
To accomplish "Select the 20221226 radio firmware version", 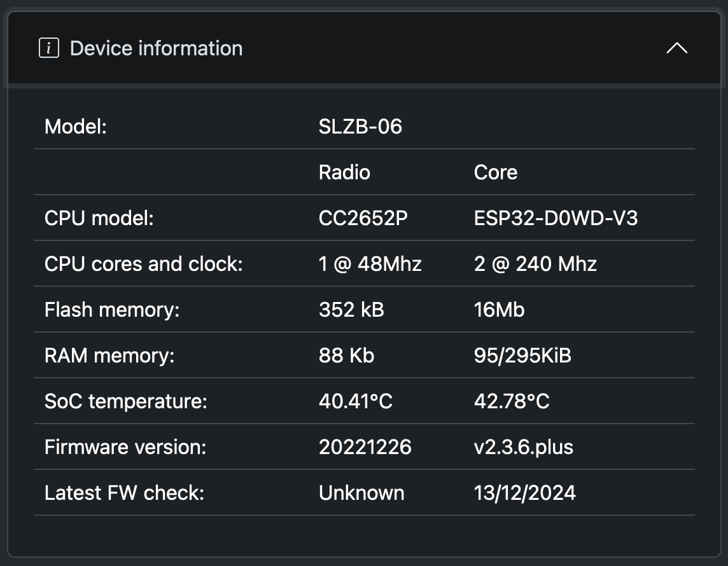I will (365, 447).
